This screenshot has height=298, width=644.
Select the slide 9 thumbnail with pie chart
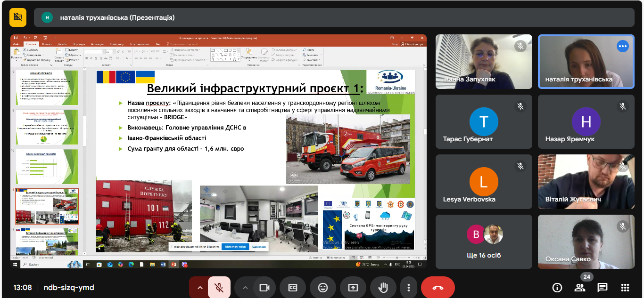tap(47, 127)
